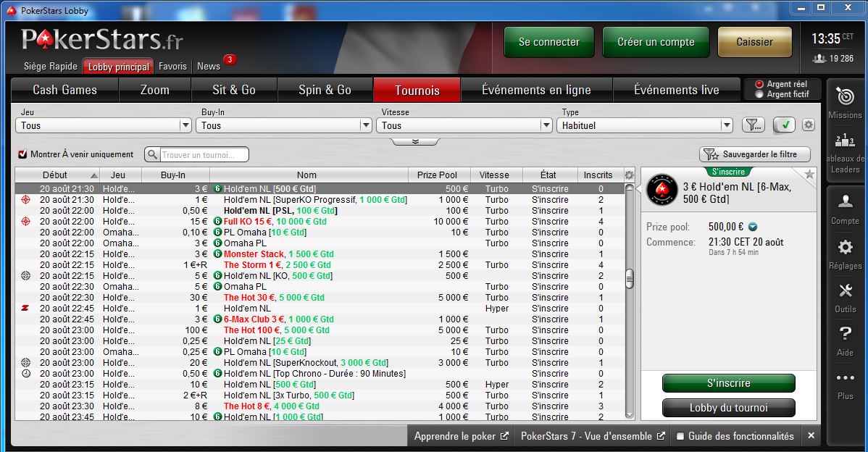Open the Vitesse dropdown
868x452 pixels.
464,125
